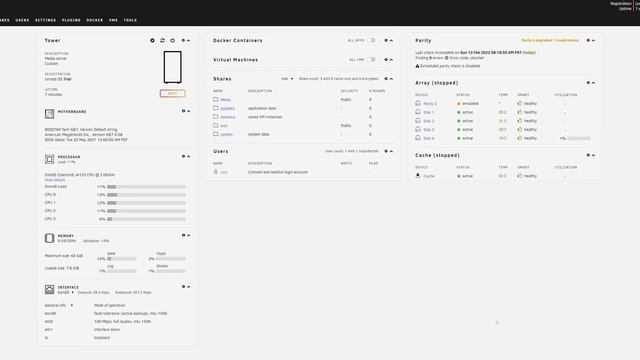This screenshot has height=360, width=640.
Task: Click the Disk 3 healthy thumbs-up icon
Action: [x=520, y=129]
